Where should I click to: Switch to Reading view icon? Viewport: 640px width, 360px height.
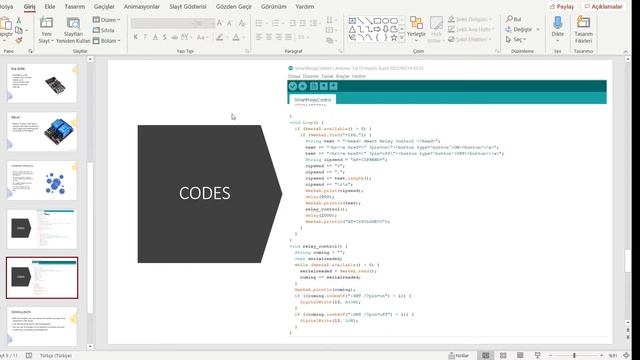[520, 356]
